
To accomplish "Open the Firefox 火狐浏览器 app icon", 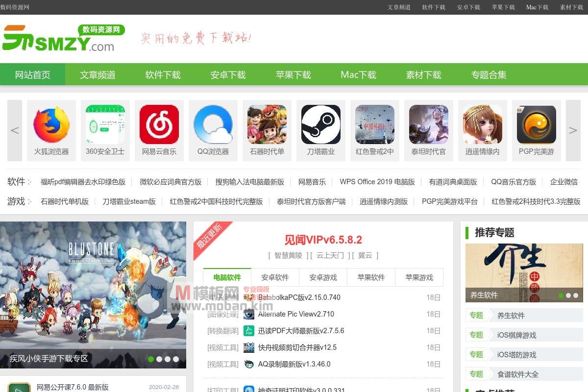I will [51, 124].
